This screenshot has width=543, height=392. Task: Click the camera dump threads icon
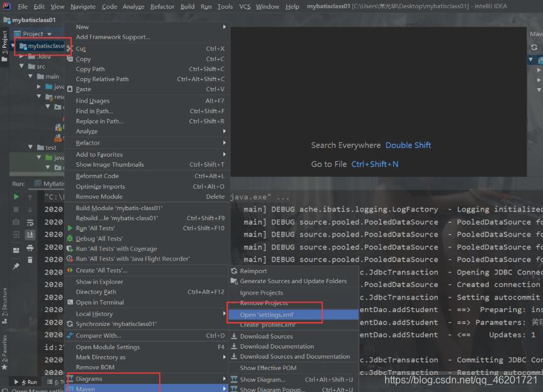point(16,222)
